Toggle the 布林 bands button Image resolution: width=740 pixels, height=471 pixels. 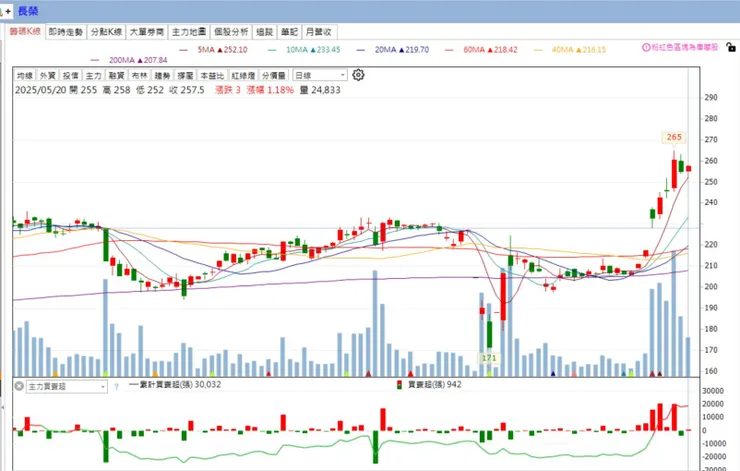[x=139, y=76]
